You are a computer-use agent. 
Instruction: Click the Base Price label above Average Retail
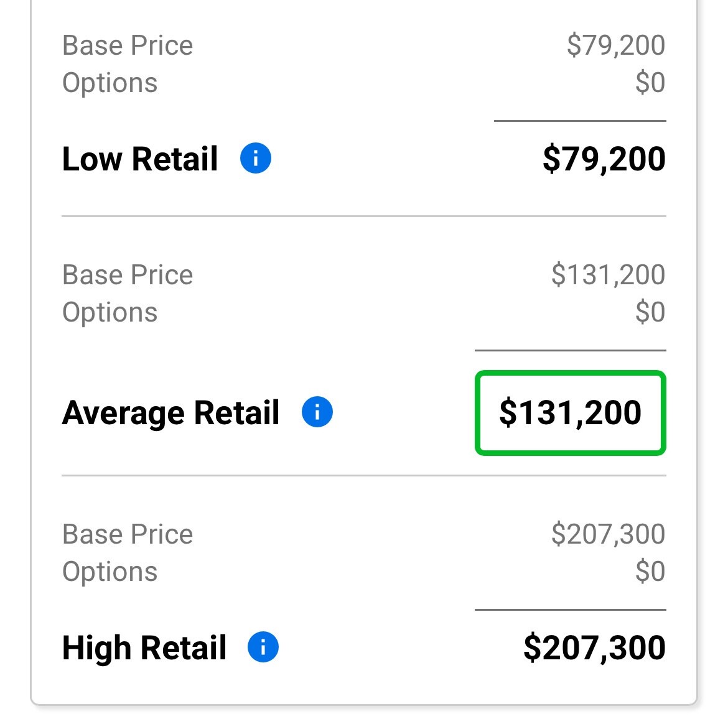[128, 275]
